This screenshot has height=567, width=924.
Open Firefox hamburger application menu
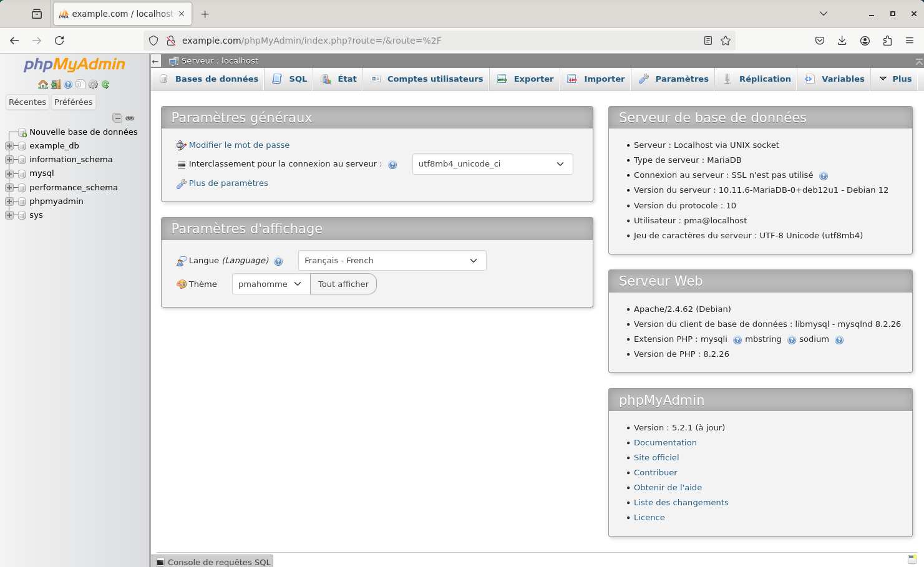coord(910,41)
